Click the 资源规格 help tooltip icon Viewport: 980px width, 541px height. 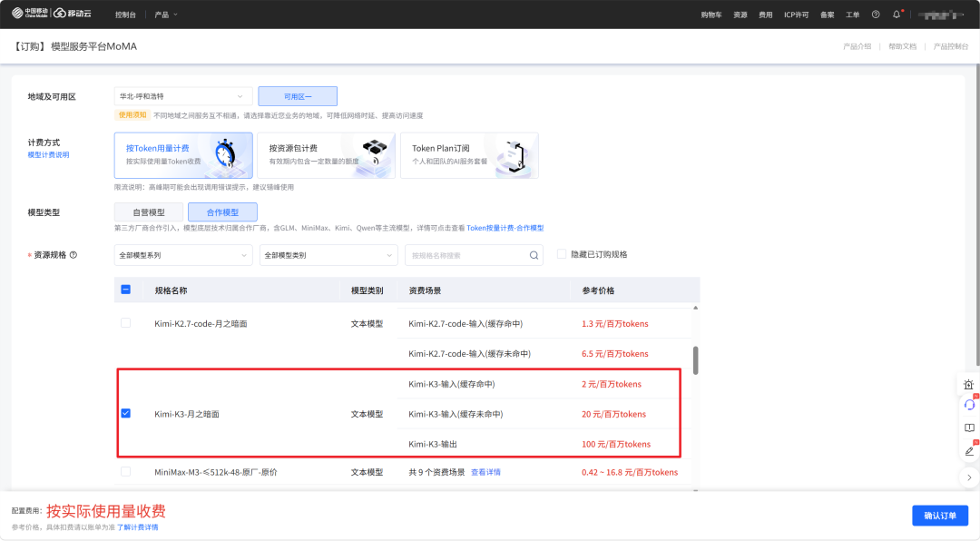click(73, 254)
